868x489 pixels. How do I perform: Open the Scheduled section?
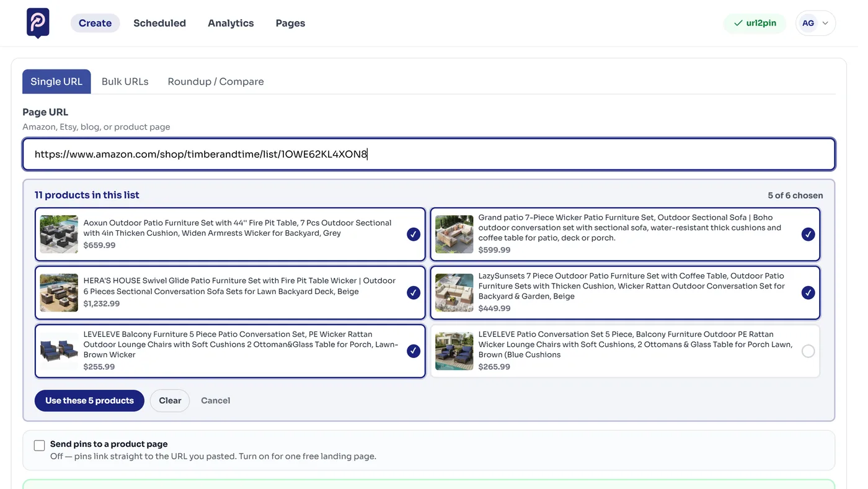[159, 23]
